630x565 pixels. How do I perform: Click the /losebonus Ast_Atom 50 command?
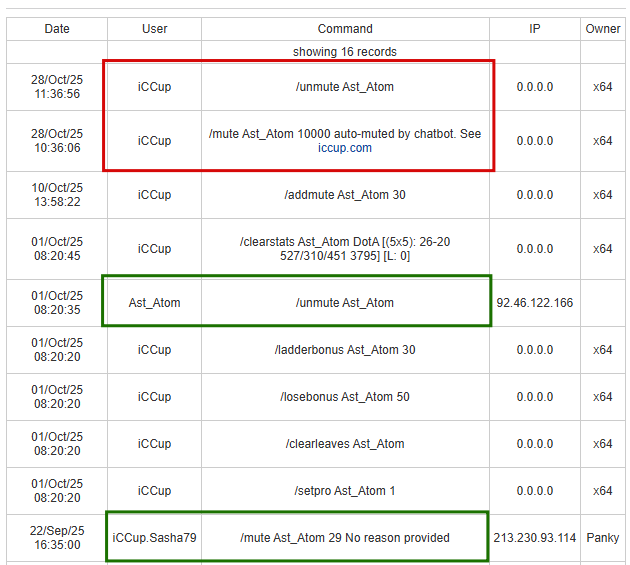[345, 397]
